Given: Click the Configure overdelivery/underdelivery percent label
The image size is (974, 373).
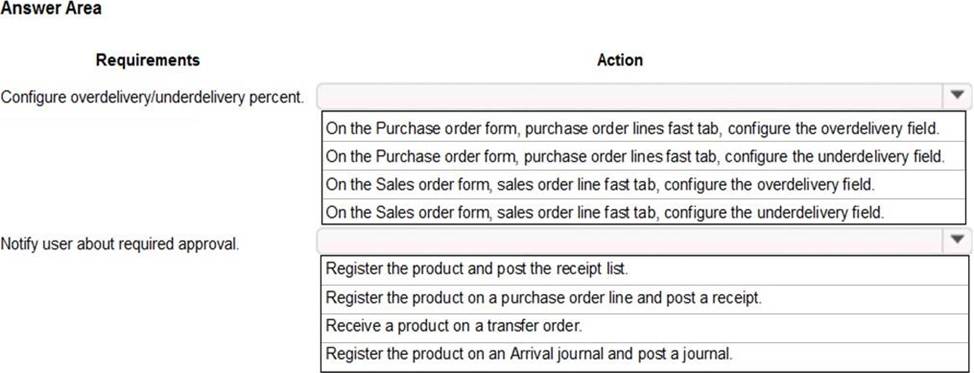Looking at the screenshot, I should point(153,98).
